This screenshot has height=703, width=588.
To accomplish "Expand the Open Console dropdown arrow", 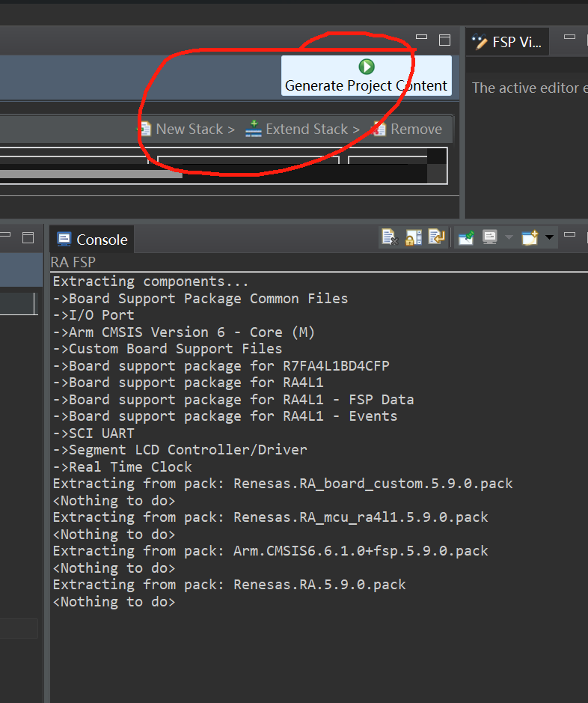I will [549, 237].
